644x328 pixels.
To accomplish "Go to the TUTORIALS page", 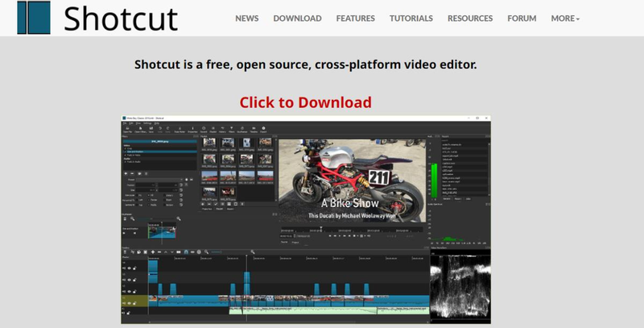I will pyautogui.click(x=411, y=18).
